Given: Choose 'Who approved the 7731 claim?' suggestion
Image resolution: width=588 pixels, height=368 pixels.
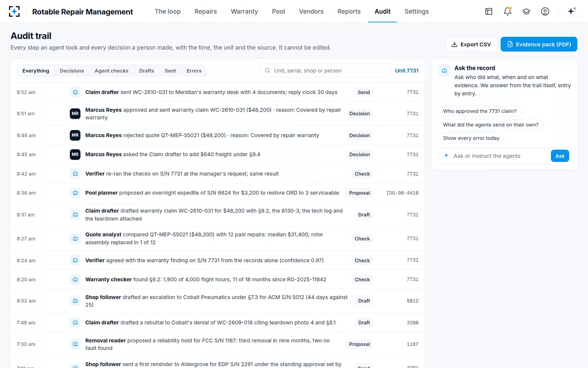Looking at the screenshot, I should coord(480,111).
